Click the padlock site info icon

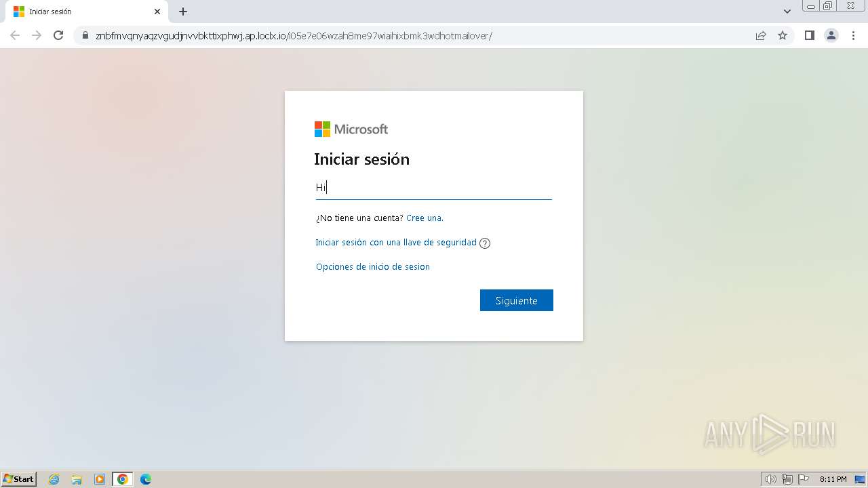pyautogui.click(x=85, y=36)
